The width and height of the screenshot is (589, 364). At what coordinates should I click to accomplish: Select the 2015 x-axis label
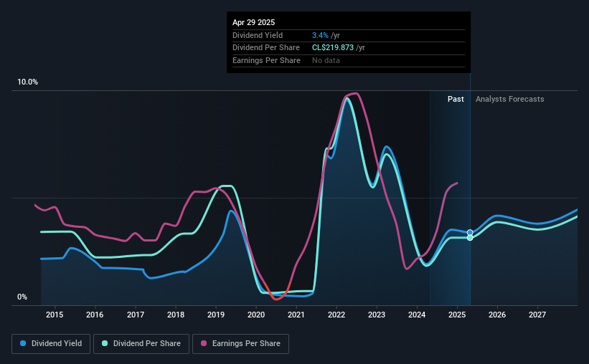(55, 315)
